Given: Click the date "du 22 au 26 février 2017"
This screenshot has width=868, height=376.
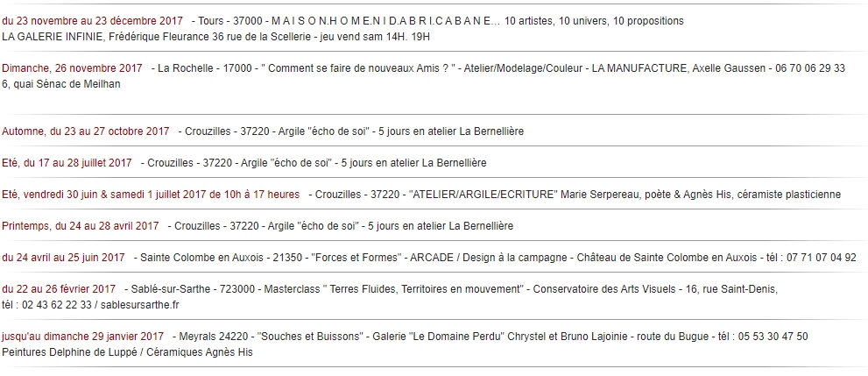Looking at the screenshot, I should click(59, 289).
